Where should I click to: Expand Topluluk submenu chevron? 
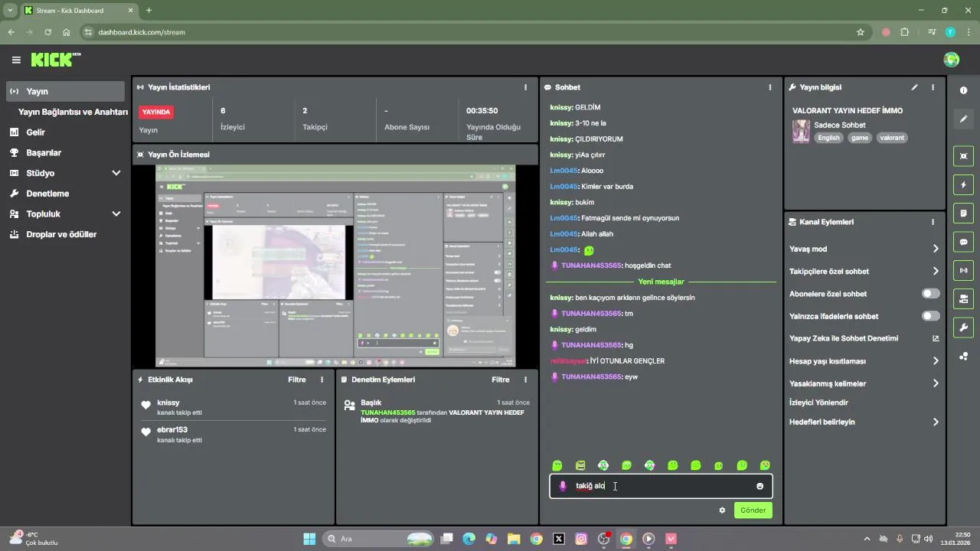click(116, 214)
